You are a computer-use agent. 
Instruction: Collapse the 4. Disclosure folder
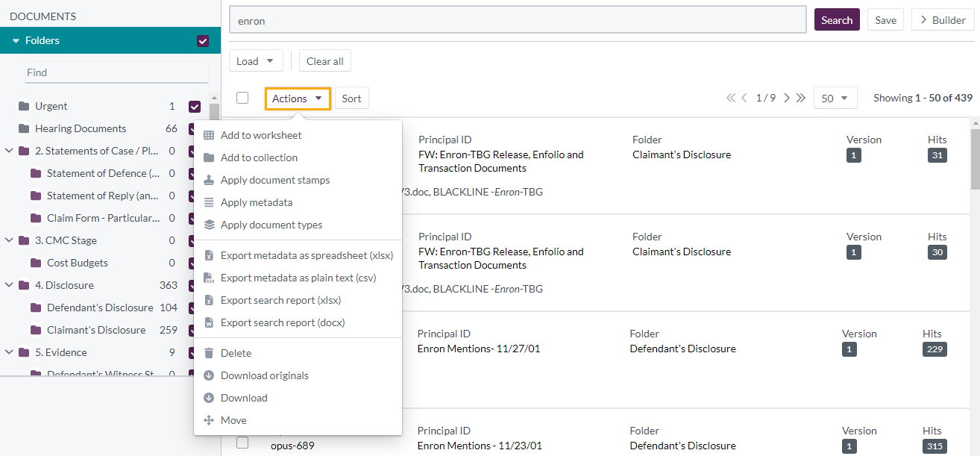click(9, 285)
